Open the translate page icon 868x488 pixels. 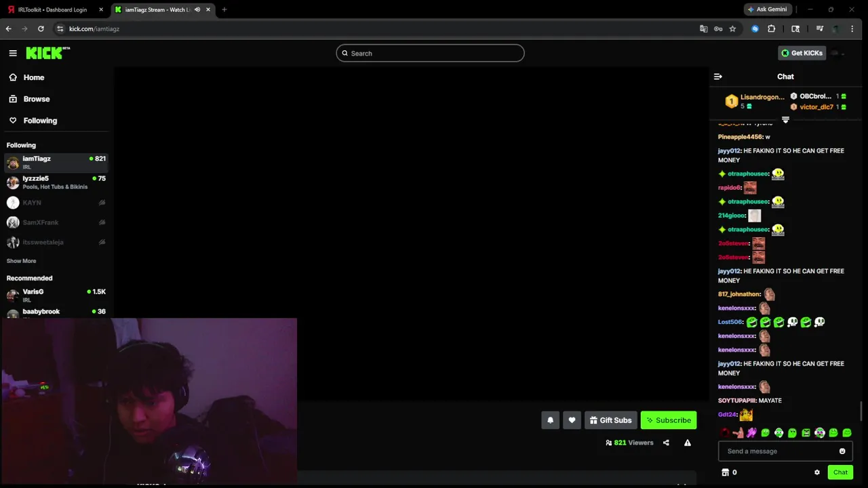[703, 28]
